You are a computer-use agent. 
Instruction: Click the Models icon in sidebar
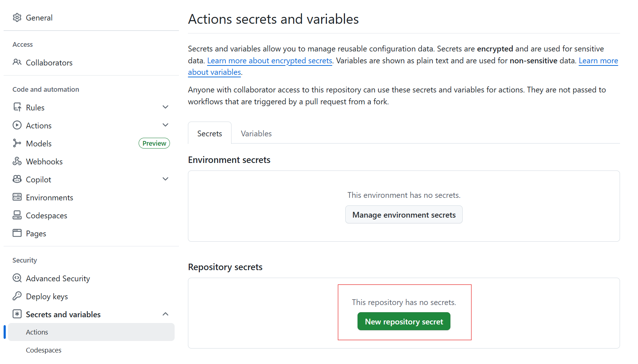click(17, 143)
